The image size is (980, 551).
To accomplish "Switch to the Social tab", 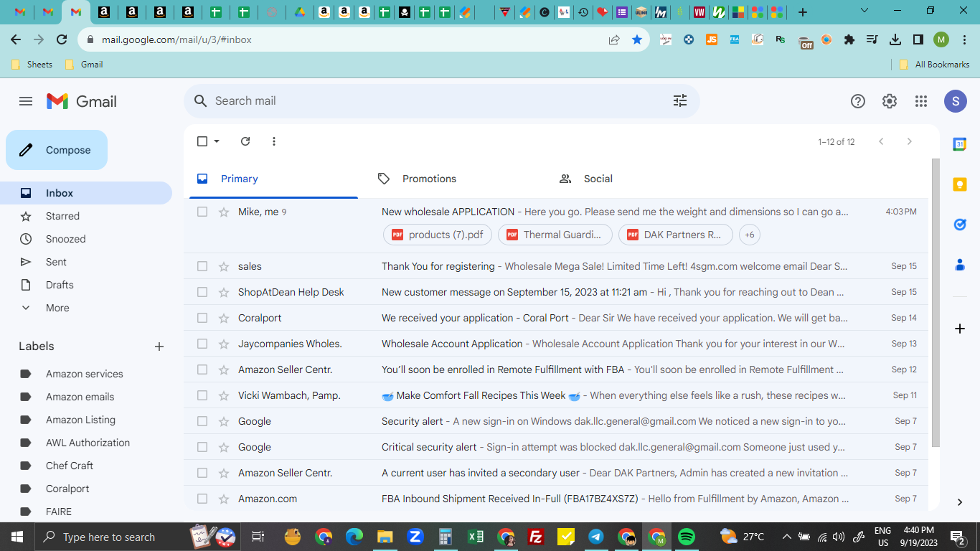I will point(598,179).
